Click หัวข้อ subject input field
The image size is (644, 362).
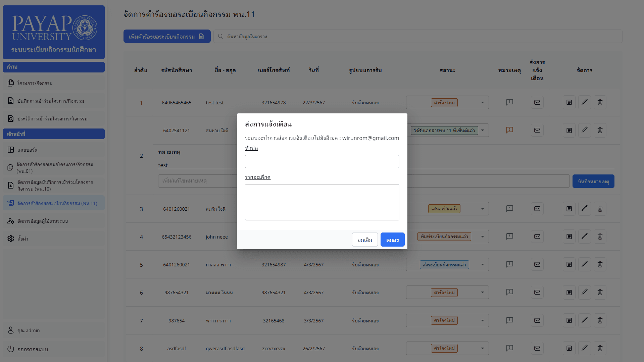(322, 161)
